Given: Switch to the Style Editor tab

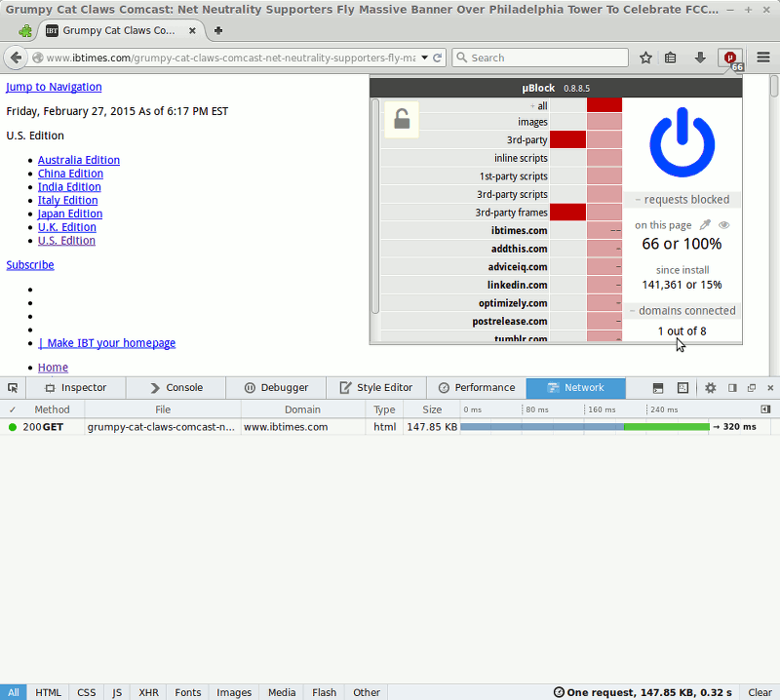Looking at the screenshot, I should [x=376, y=388].
